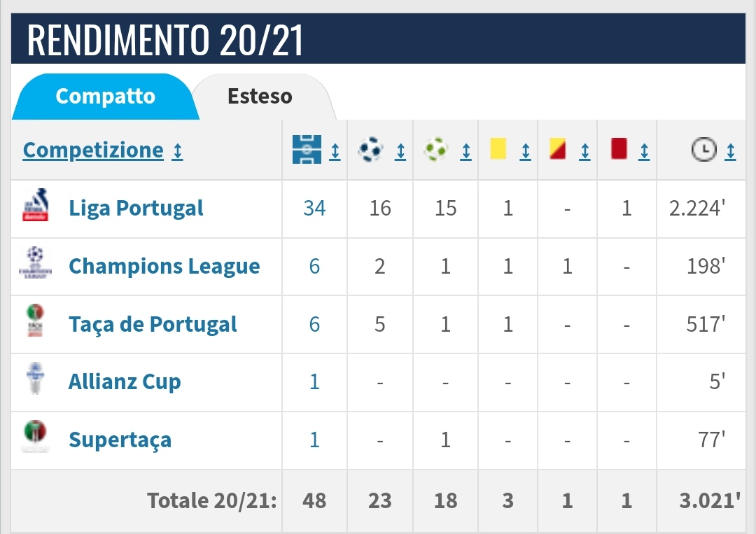Sort by minutes played arrow
The height and width of the screenshot is (534, 756).
click(730, 152)
